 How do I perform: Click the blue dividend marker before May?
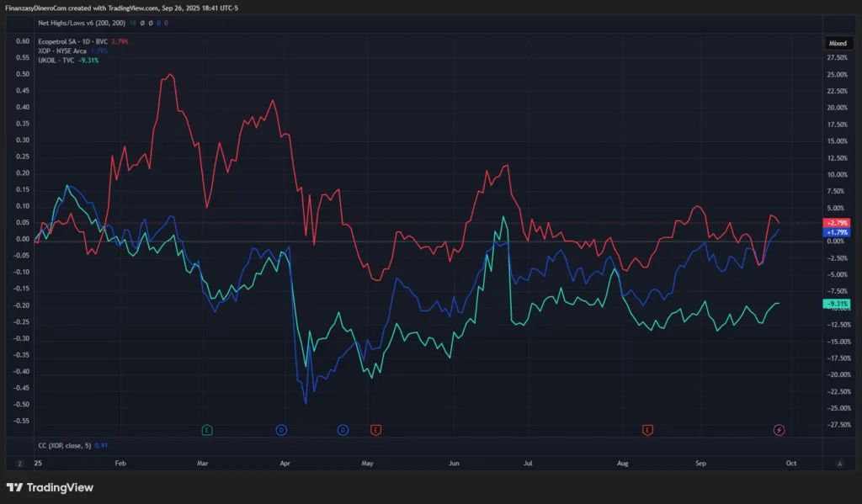(x=343, y=430)
